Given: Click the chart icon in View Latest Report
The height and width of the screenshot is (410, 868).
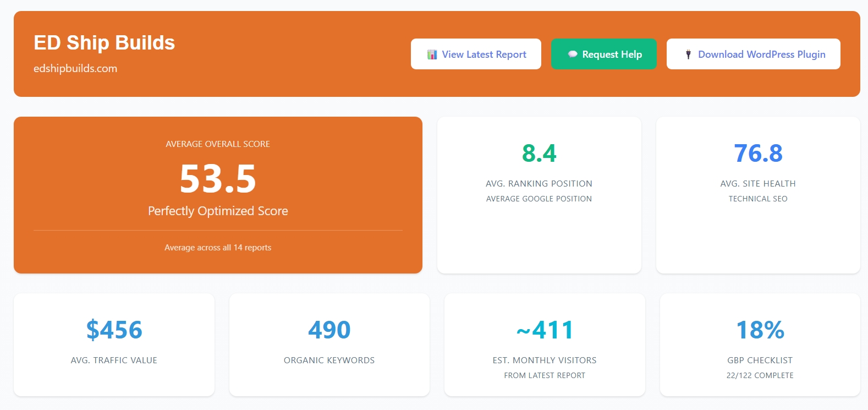Looking at the screenshot, I should (432, 54).
